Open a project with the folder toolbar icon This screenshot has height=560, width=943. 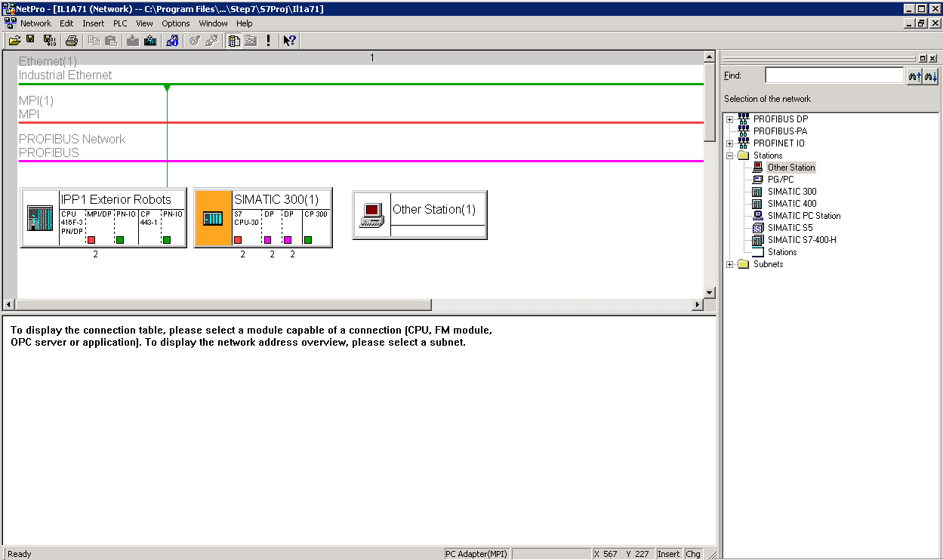tap(14, 40)
